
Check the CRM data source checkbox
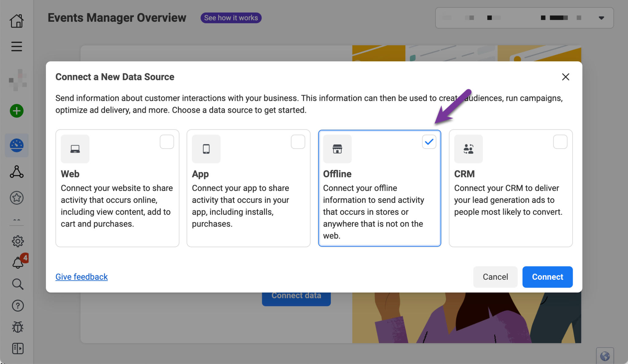pos(560,142)
